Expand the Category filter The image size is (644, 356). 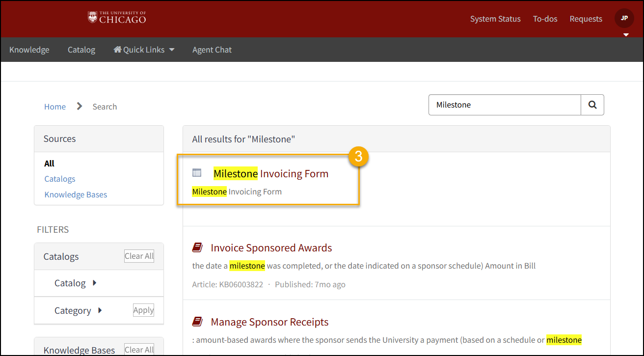[100, 310]
